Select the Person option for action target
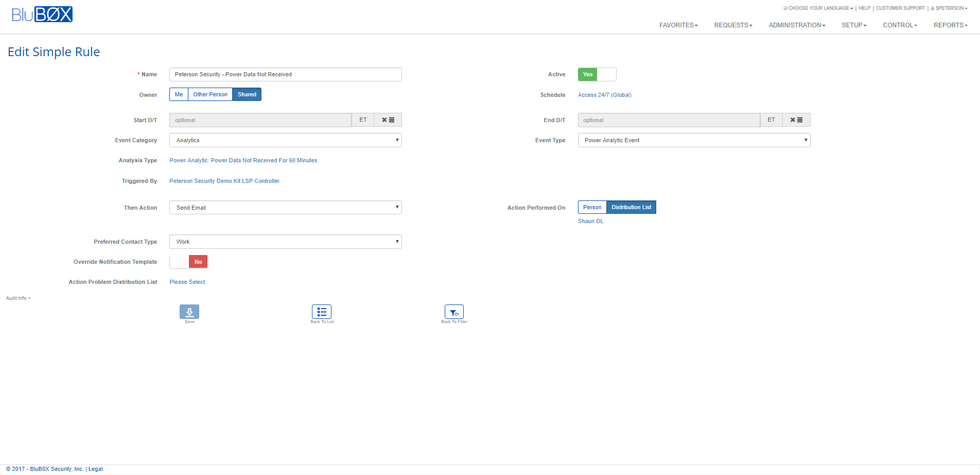The width and height of the screenshot is (980, 475). 592,207
